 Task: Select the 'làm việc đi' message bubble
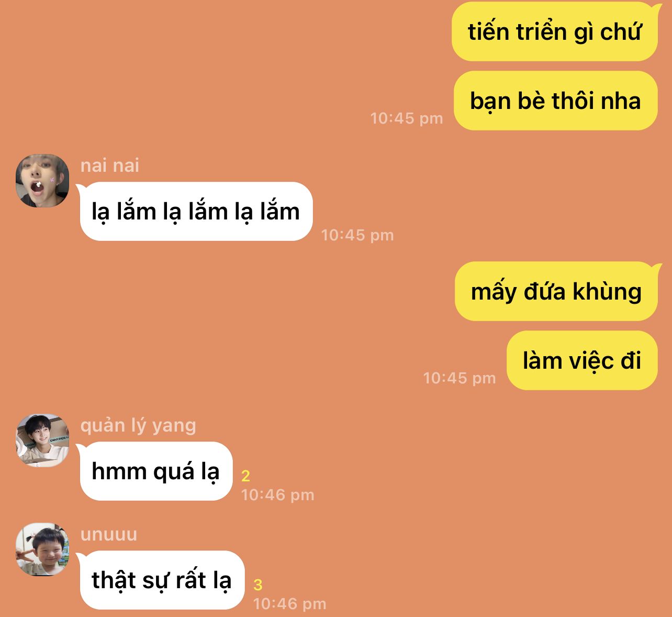[x=582, y=360]
